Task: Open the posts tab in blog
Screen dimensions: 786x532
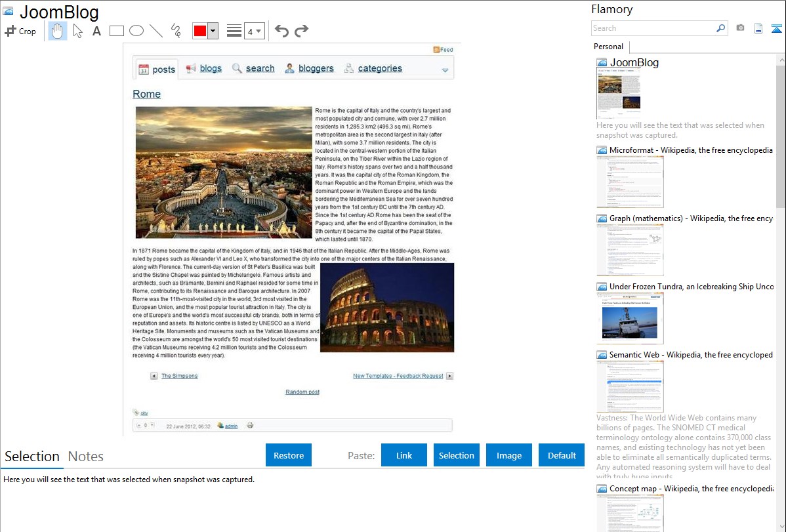Action: click(x=157, y=69)
